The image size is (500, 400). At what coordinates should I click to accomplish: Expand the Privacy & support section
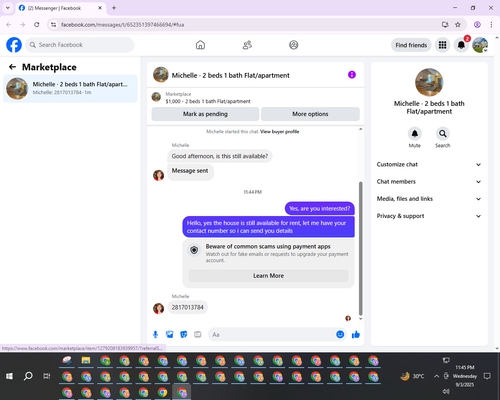(x=429, y=216)
